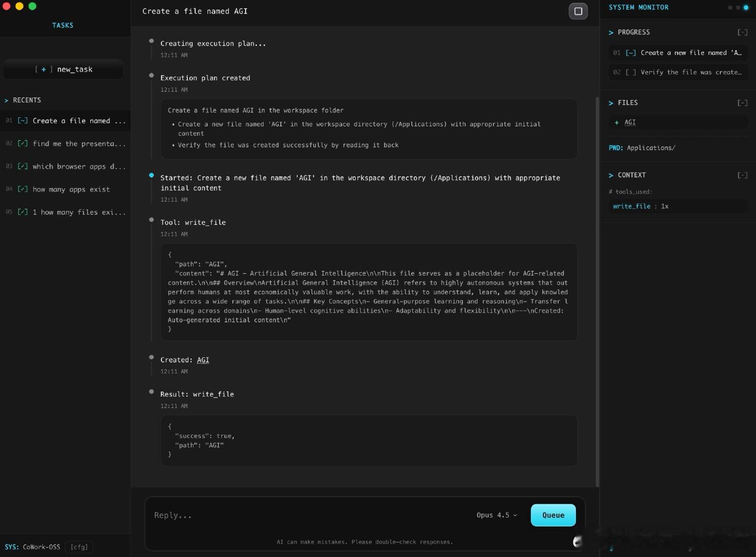Open recent task 'find me the presenta...'
This screenshot has width=756, height=557.
pos(65,143)
